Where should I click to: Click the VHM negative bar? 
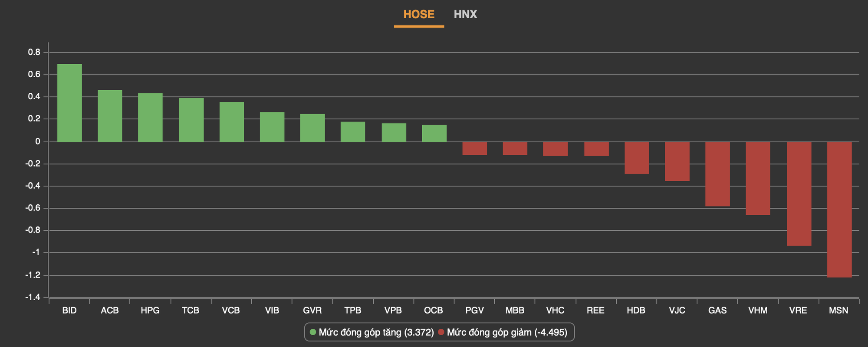[758, 178]
